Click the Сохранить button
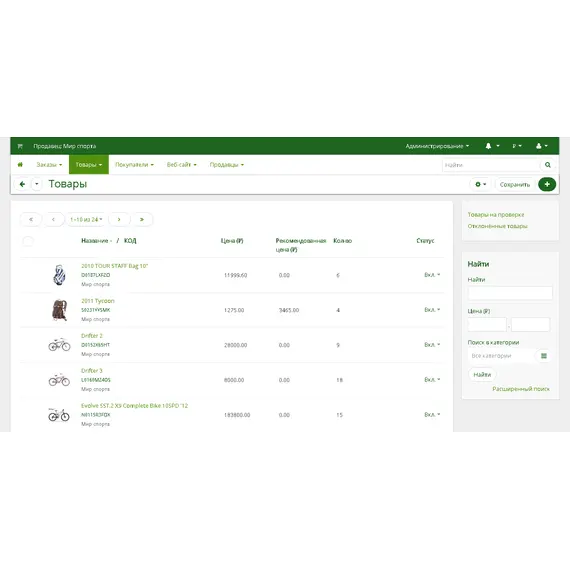Viewport: 570px width, 570px height. [515, 184]
